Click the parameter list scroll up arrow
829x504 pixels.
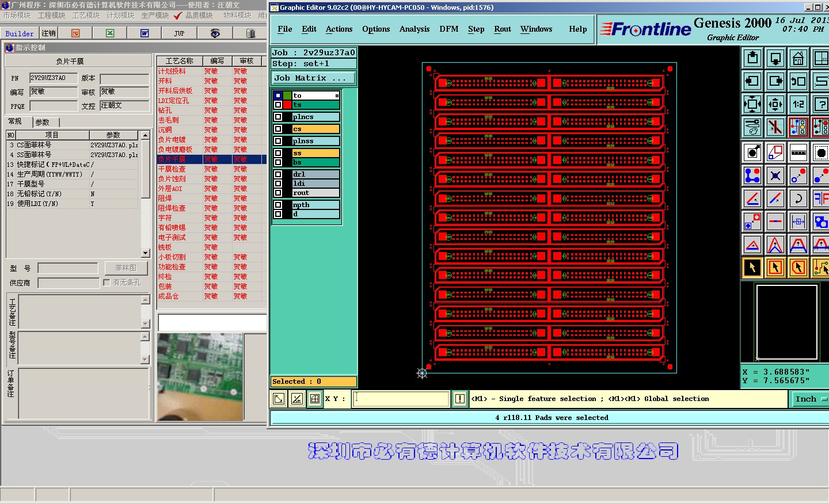(x=145, y=135)
